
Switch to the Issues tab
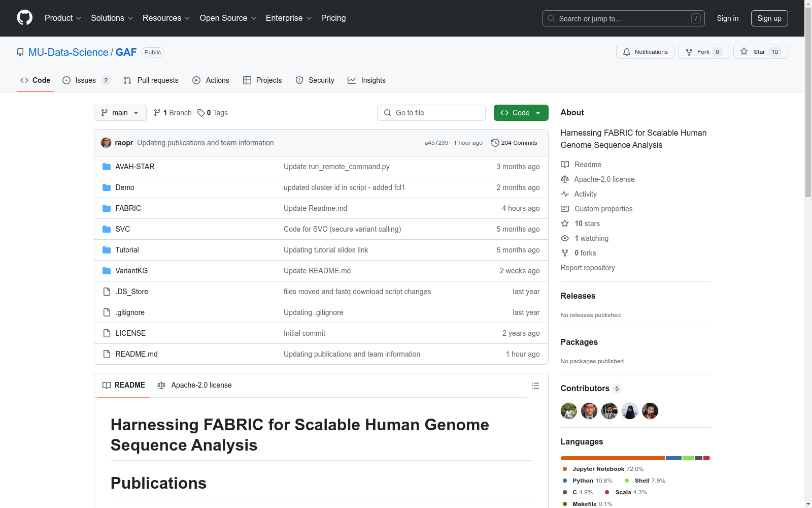tap(86, 80)
